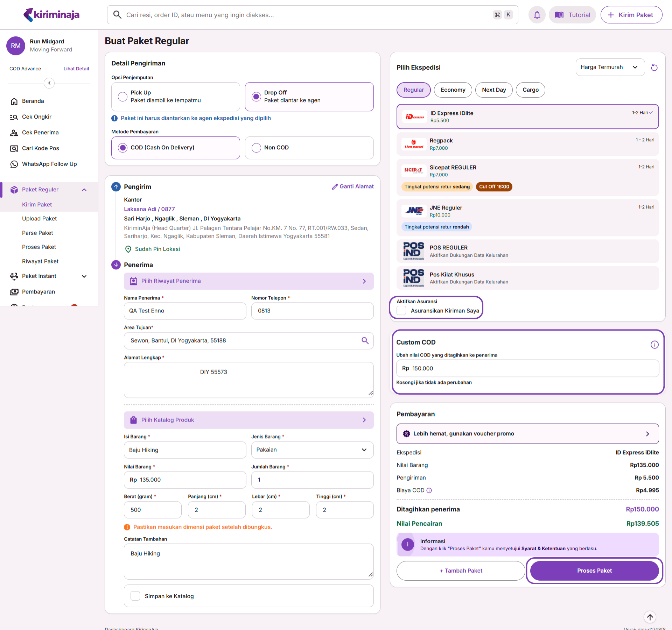Choose the Non COD payment method
The width and height of the screenshot is (672, 630).
coord(256,148)
